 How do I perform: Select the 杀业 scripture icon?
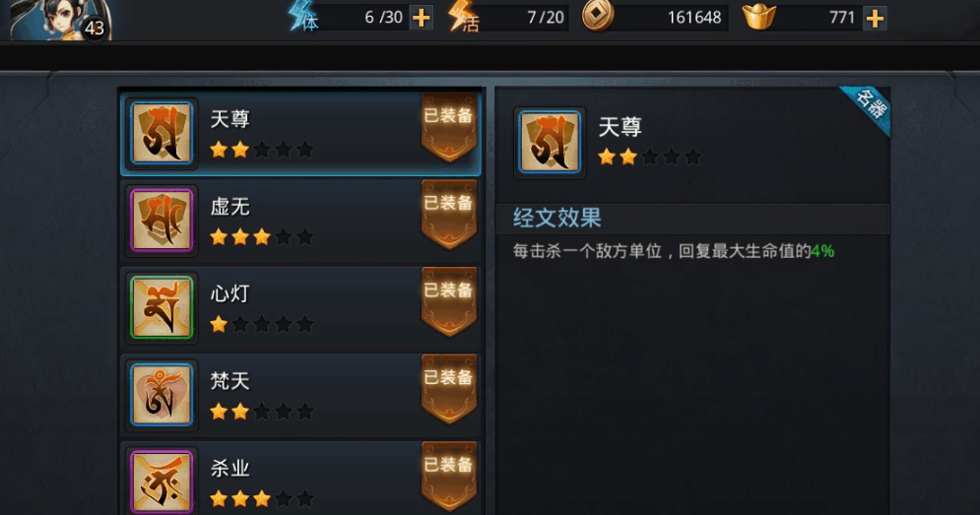[162, 482]
